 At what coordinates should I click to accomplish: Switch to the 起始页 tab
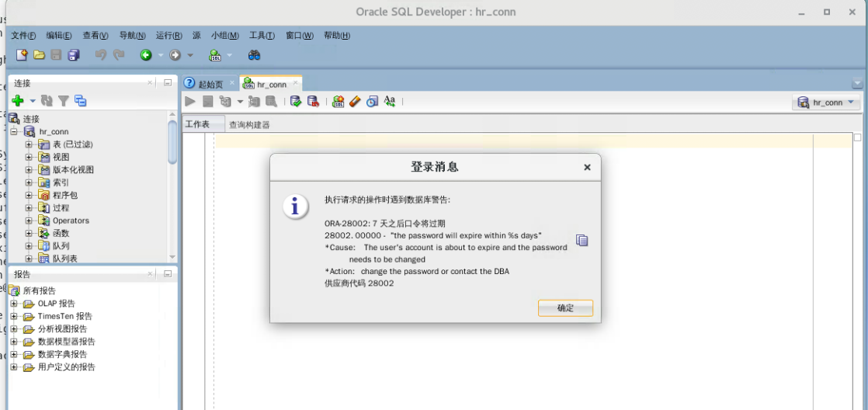[x=210, y=84]
